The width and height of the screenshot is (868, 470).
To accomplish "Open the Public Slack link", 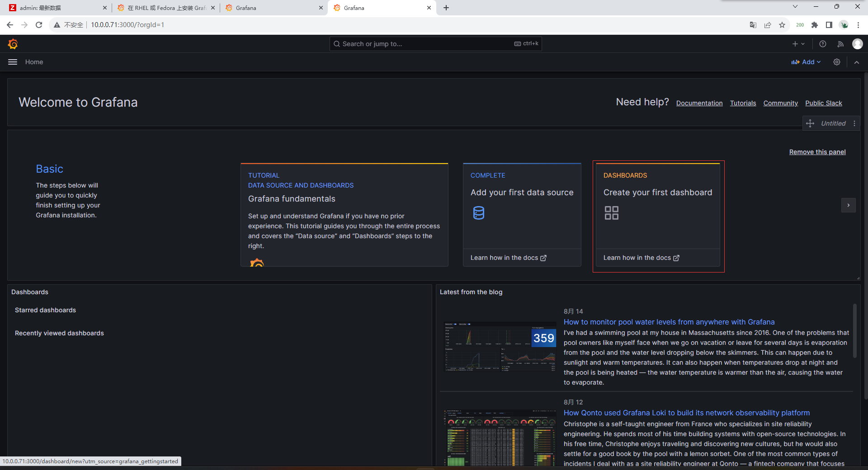I will pos(824,103).
